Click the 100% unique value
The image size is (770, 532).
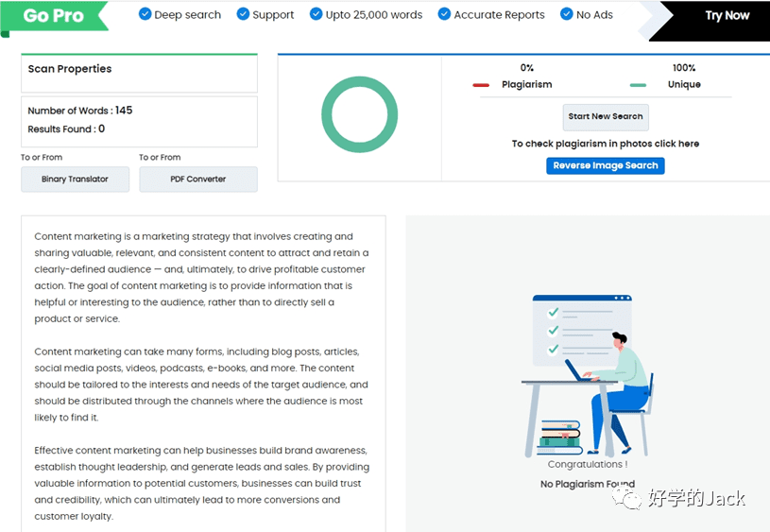[x=684, y=68]
